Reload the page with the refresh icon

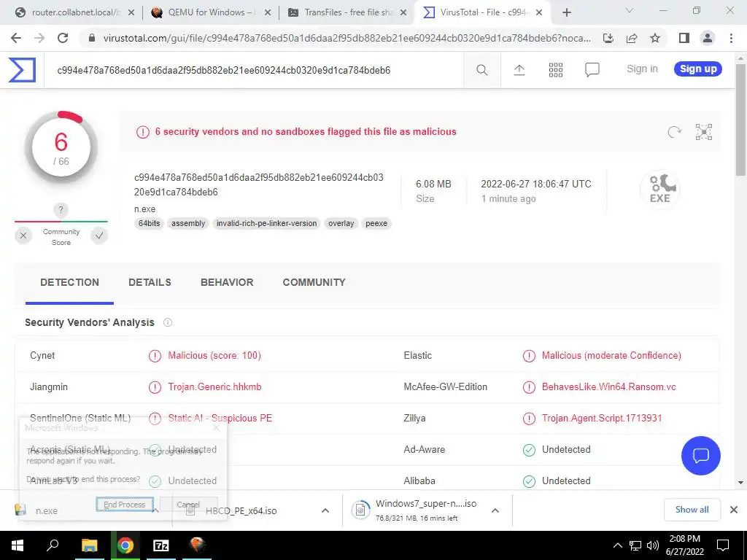pos(63,38)
